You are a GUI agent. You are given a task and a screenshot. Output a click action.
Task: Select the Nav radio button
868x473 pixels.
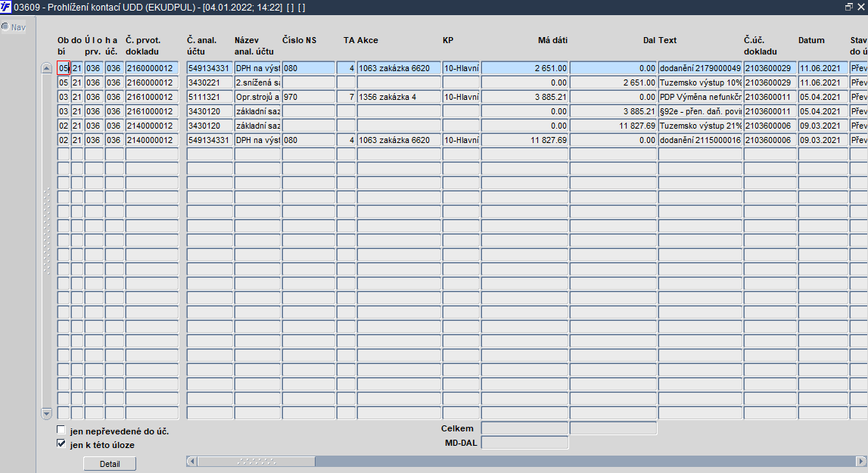pyautogui.click(x=5, y=26)
